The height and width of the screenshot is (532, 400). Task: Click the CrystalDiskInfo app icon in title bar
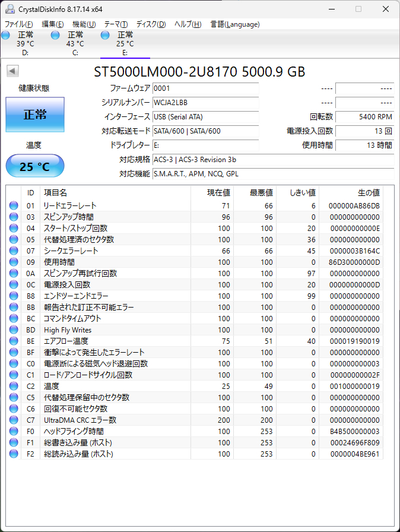click(10, 8)
